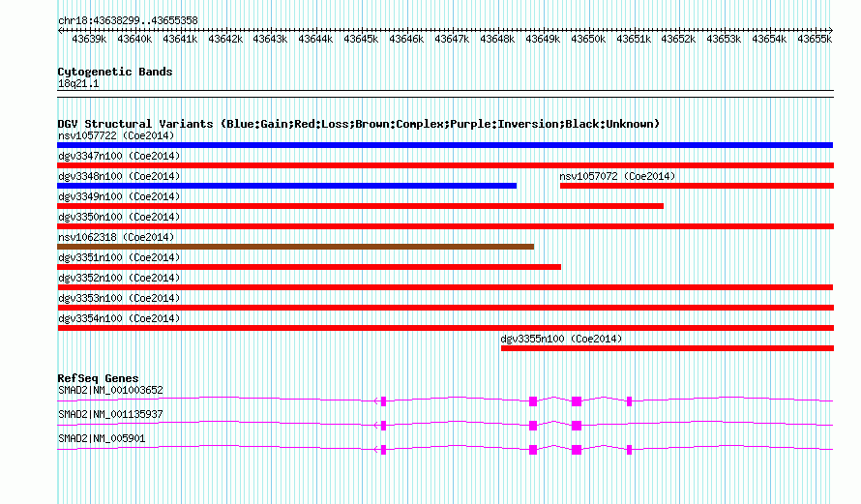Open SMAD2|NM_001135937 transcript label
This screenshot has height=504, width=861.
pos(110,414)
